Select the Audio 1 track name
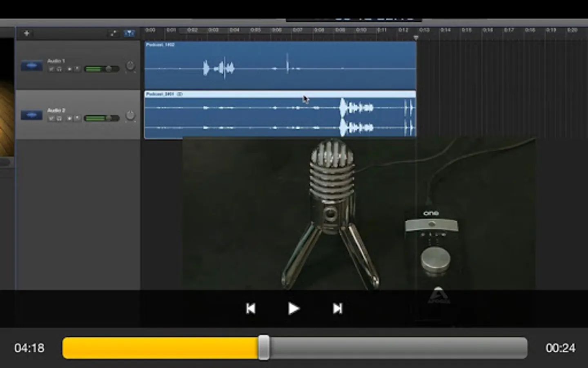This screenshot has width=588, height=368. [56, 61]
